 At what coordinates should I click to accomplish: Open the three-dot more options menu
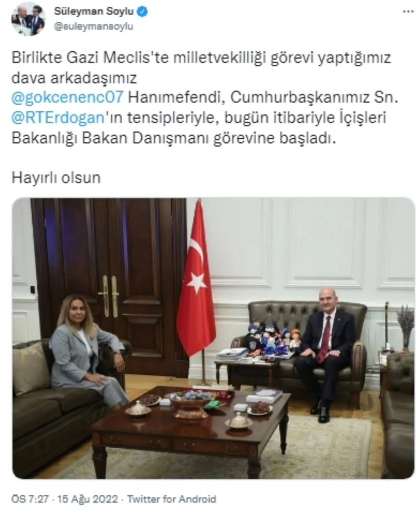click(x=408, y=12)
